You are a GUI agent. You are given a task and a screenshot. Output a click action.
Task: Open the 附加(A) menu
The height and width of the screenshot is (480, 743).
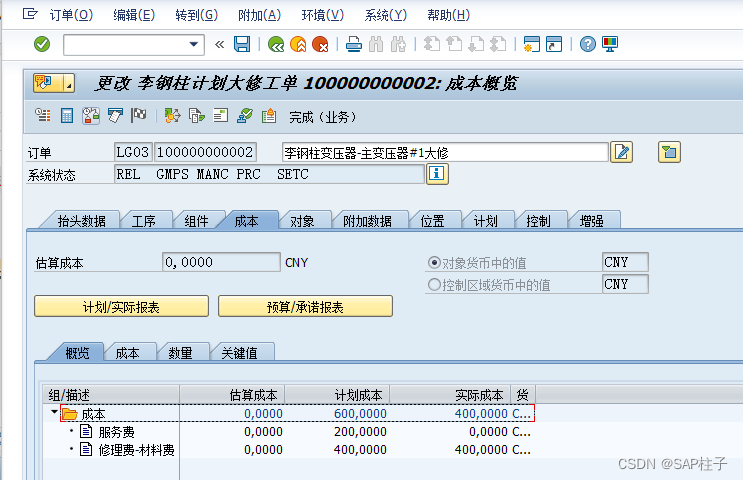pos(260,15)
